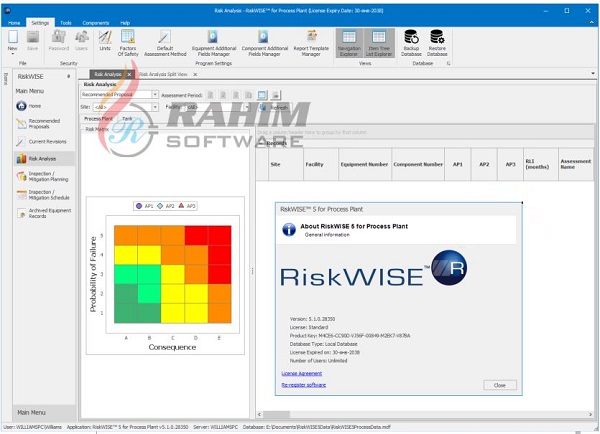This screenshot has height=434, width=600.
Task: Open Factors Of Safety settings
Action: [x=128, y=43]
